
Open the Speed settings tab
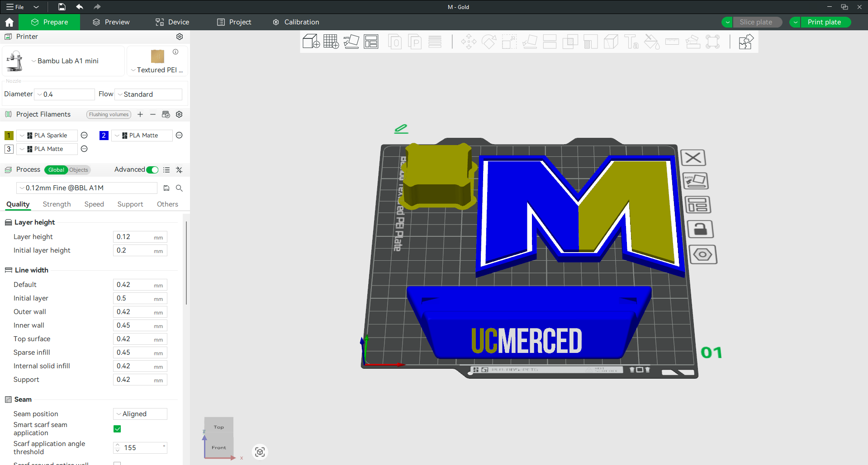[94, 204]
